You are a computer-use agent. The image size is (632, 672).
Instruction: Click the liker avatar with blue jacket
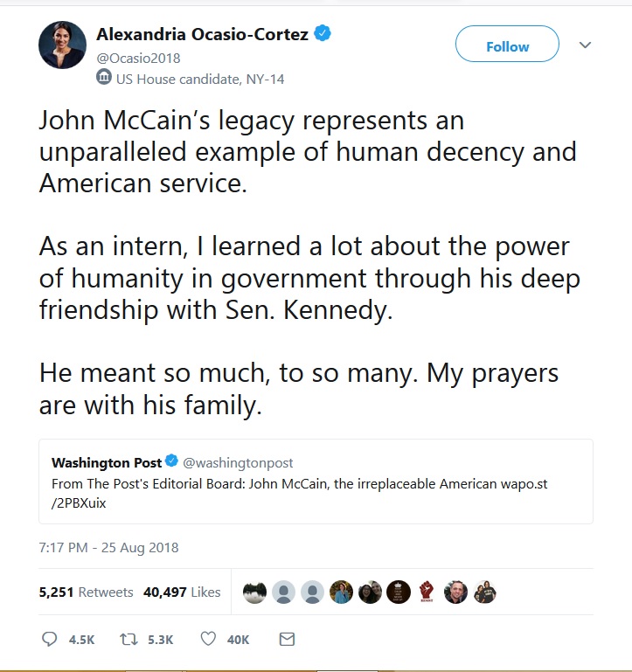tap(341, 592)
